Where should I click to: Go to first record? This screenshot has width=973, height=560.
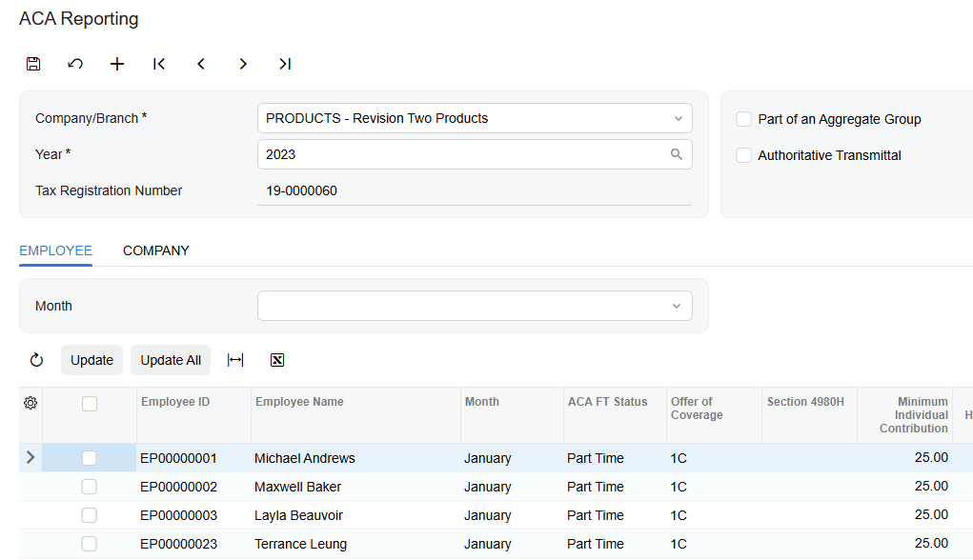coord(159,64)
